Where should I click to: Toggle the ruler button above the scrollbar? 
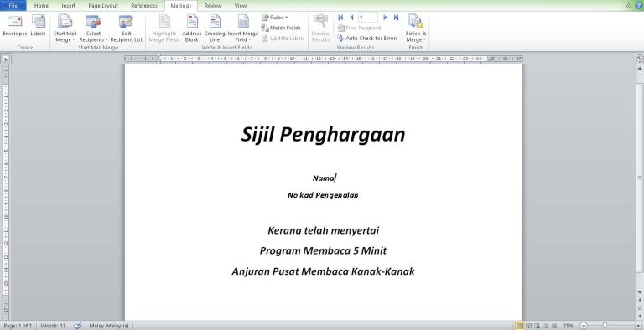[640, 59]
